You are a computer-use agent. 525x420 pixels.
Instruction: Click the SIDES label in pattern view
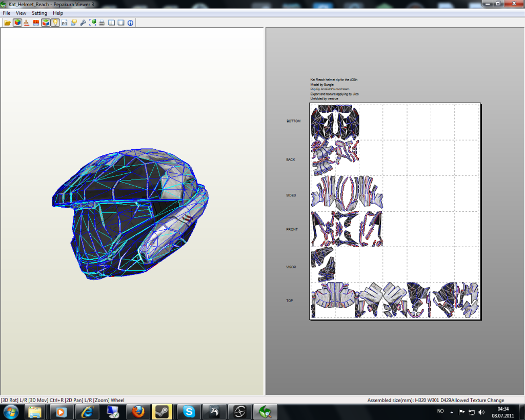291,195
